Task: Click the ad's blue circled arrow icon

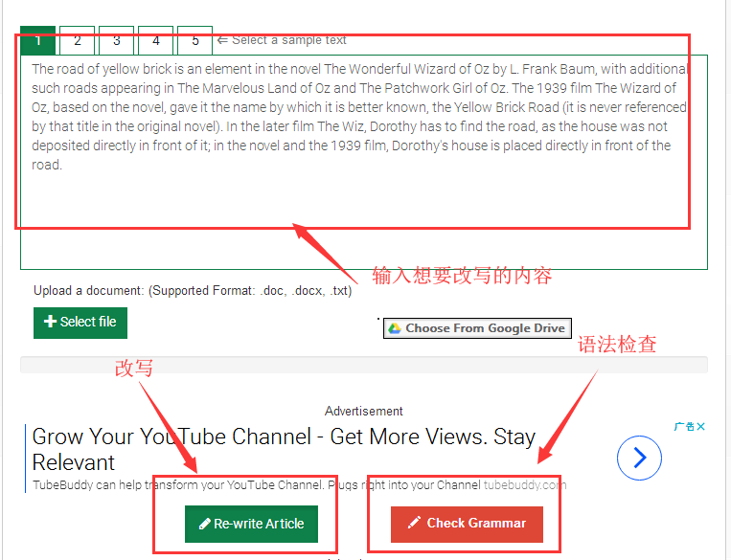Action: (x=639, y=458)
